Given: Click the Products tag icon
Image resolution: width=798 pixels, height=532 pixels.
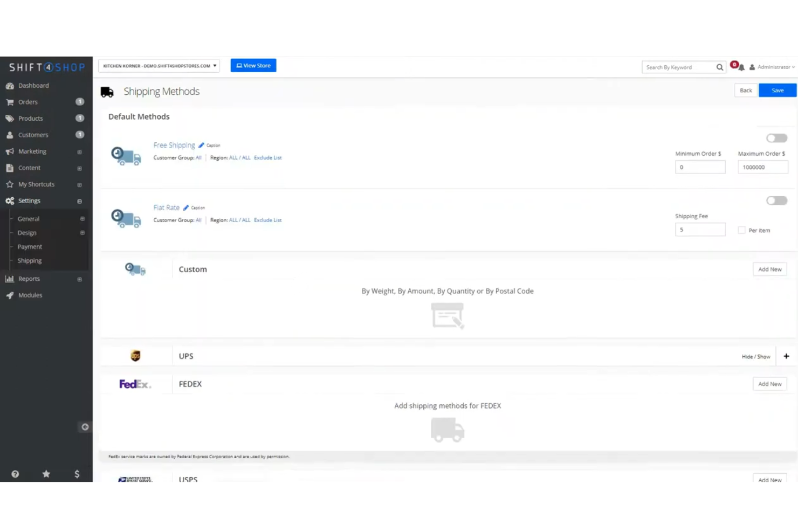Looking at the screenshot, I should pyautogui.click(x=10, y=119).
